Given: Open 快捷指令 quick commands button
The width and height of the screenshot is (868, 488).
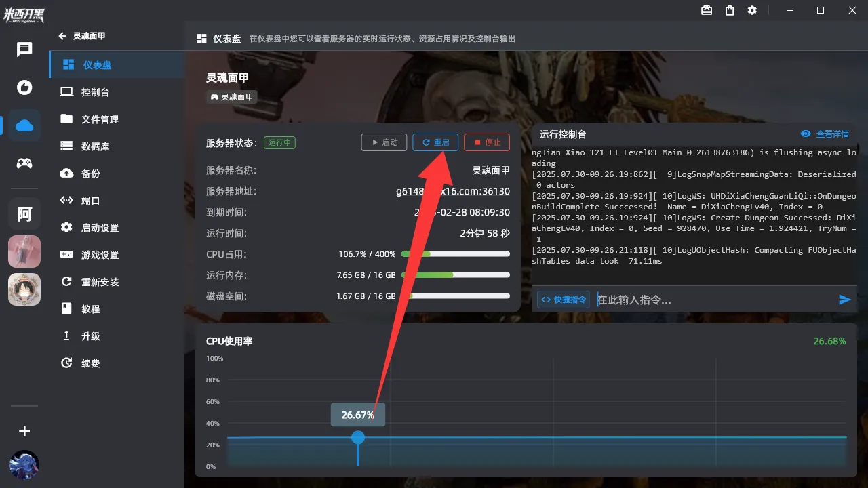Looking at the screenshot, I should [564, 300].
